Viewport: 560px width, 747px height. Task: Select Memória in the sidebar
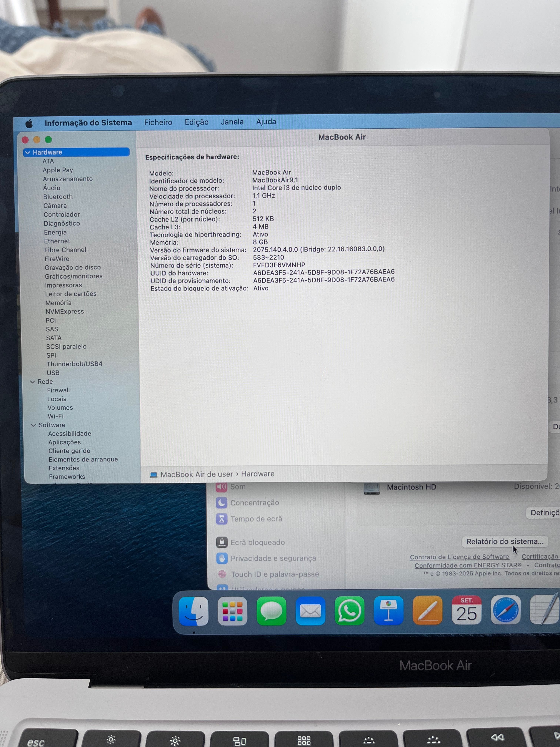(x=58, y=303)
